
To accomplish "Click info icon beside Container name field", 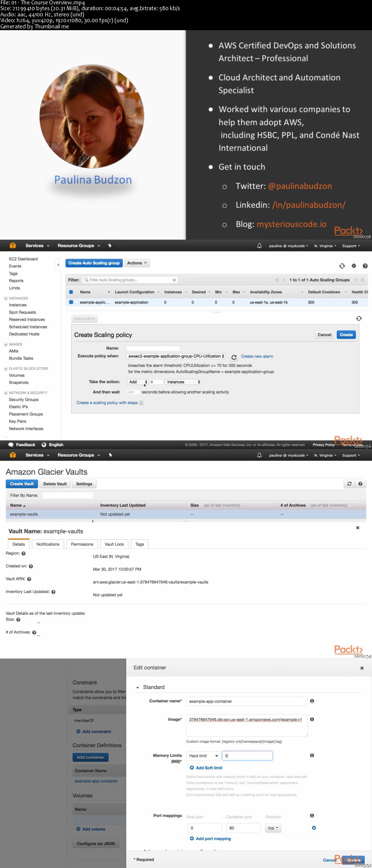I will 312,701.
